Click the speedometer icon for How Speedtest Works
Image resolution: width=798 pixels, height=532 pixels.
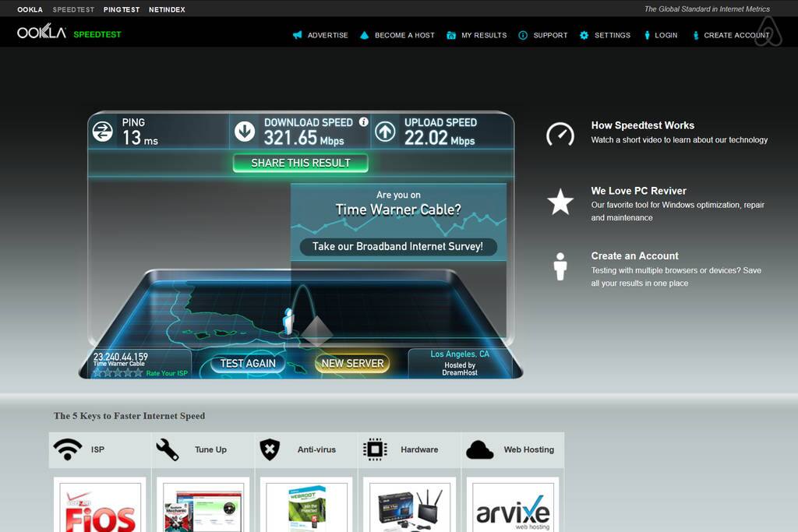pyautogui.click(x=560, y=134)
